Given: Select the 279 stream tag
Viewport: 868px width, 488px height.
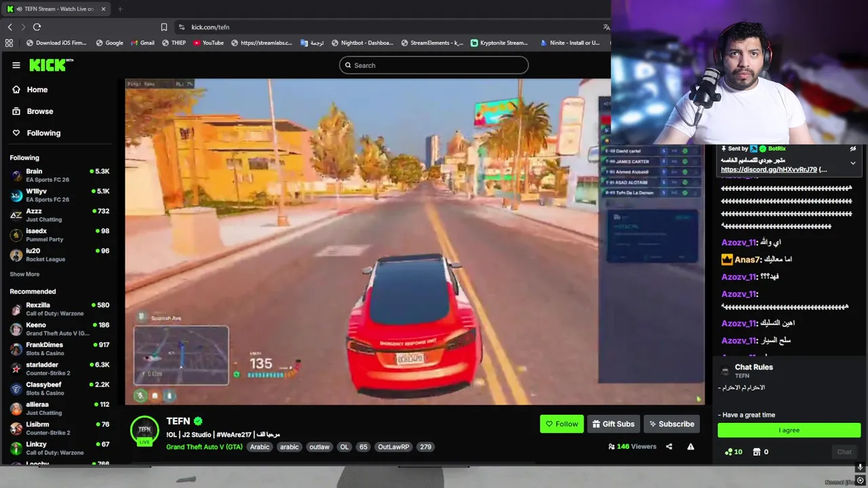Looking at the screenshot, I should pos(425,447).
